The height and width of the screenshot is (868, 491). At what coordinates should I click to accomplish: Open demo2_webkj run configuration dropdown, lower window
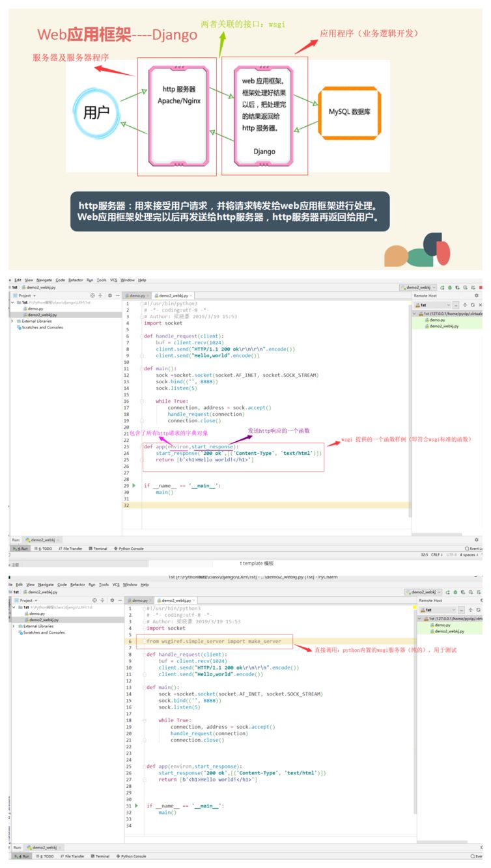(x=423, y=591)
